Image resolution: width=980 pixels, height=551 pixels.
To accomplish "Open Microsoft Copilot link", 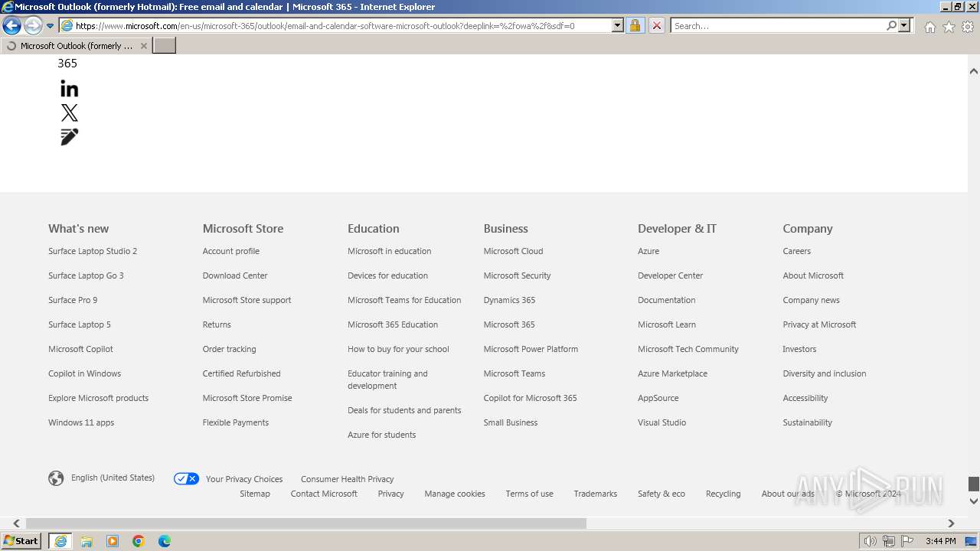I will [80, 349].
